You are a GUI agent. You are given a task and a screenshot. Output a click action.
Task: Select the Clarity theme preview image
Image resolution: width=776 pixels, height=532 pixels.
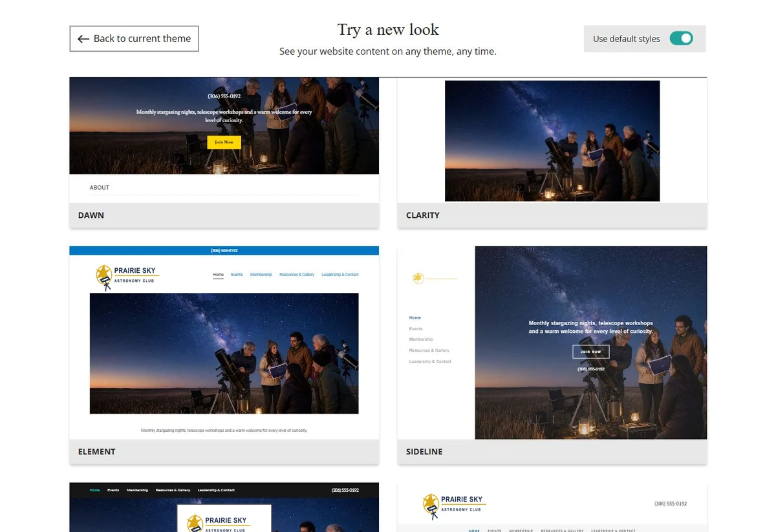(552, 141)
